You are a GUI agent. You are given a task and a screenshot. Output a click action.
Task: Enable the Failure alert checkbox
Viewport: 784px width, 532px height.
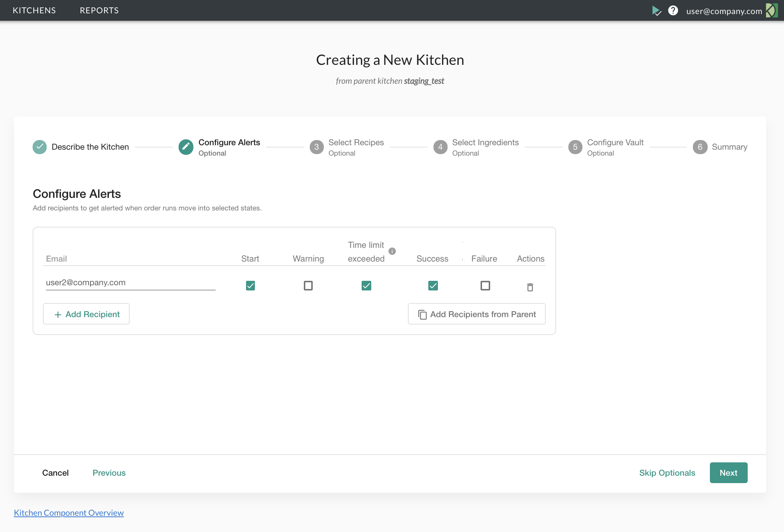(x=485, y=286)
